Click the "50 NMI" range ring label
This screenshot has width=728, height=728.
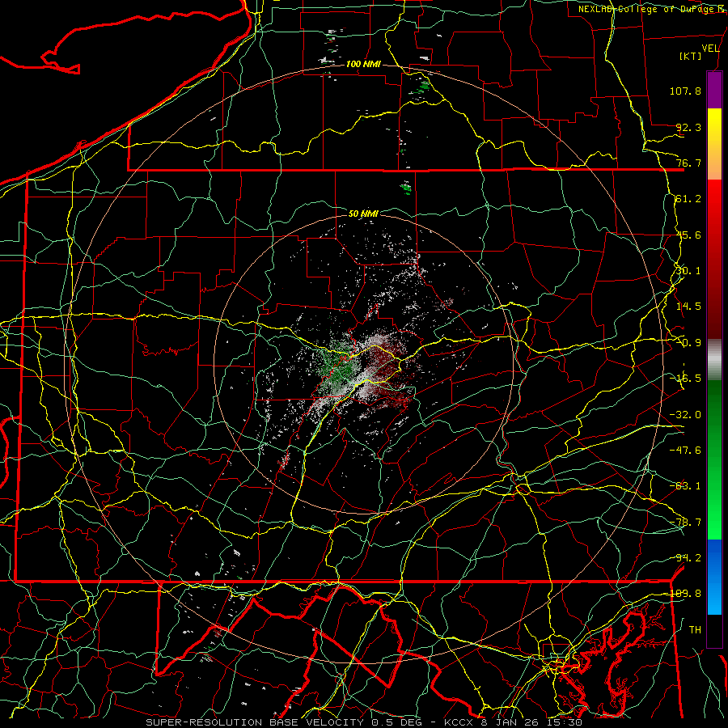pos(363,214)
